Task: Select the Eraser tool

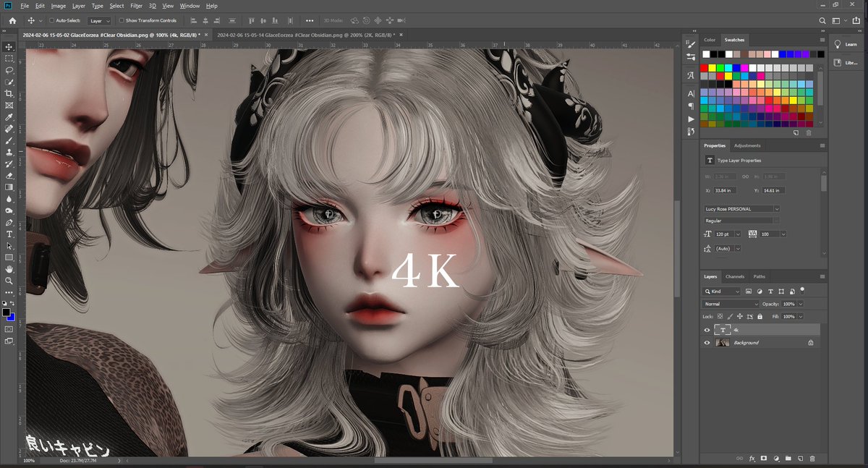Action: click(9, 175)
